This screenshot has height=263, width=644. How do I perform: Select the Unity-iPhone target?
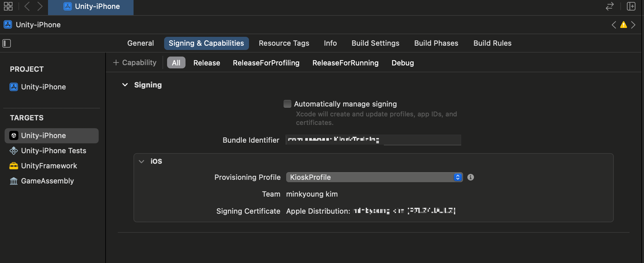pos(52,135)
